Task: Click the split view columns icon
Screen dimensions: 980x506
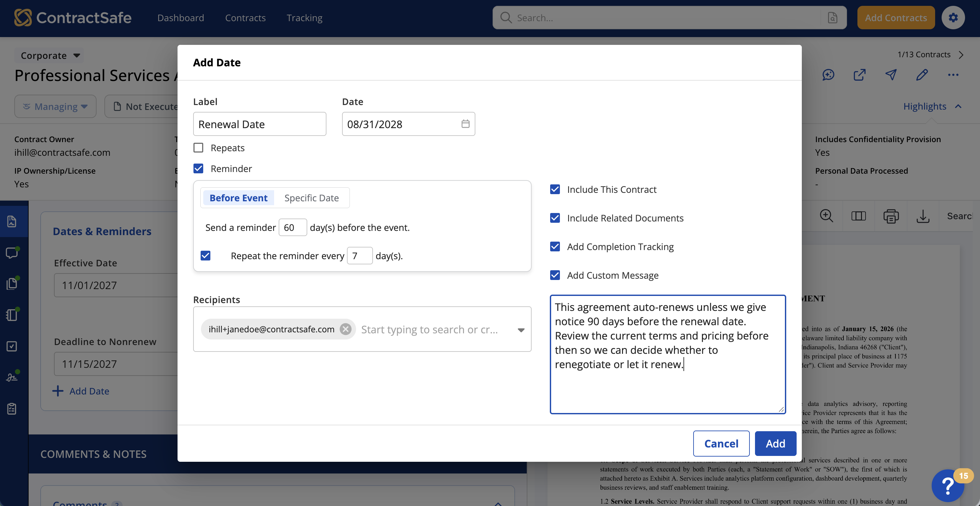Action: point(858,216)
